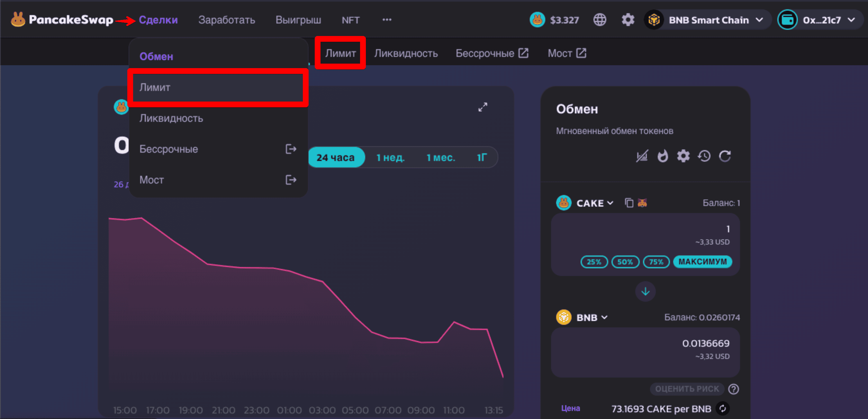
Task: Open swap settings gear in exchange panel
Action: [683, 156]
